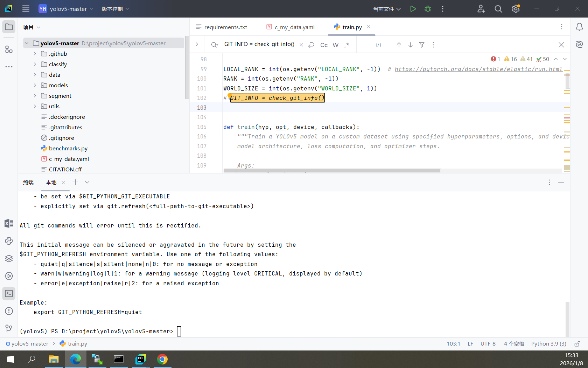The width and height of the screenshot is (588, 368).
Task: Open search filter options
Action: click(x=422, y=45)
